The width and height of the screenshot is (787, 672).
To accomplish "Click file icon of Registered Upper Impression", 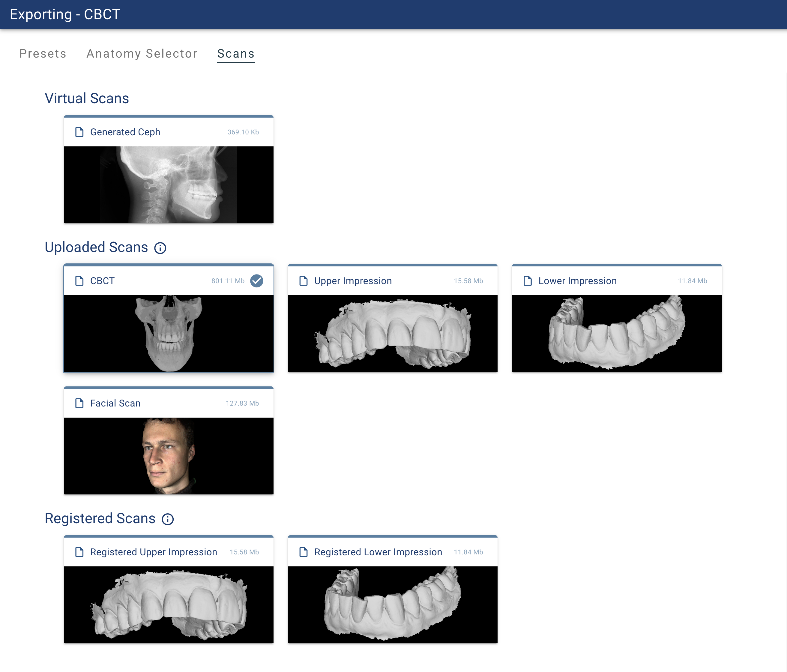I will pyautogui.click(x=79, y=552).
